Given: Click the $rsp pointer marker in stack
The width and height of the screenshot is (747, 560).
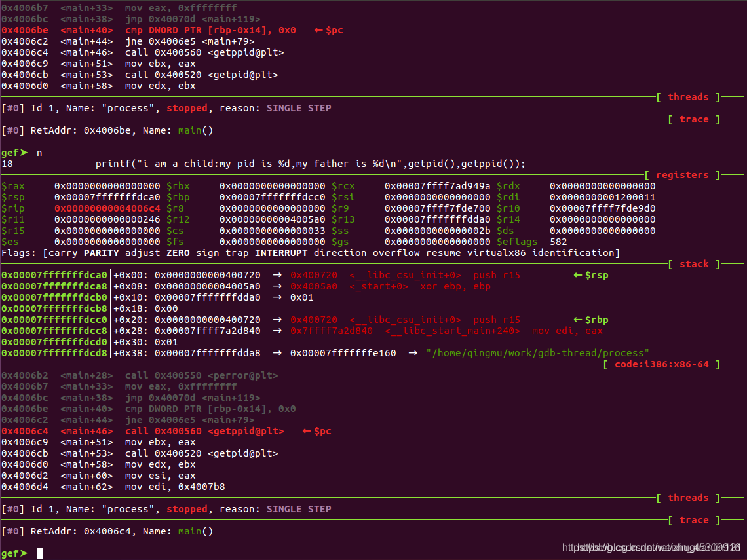Looking at the screenshot, I should point(591,275).
